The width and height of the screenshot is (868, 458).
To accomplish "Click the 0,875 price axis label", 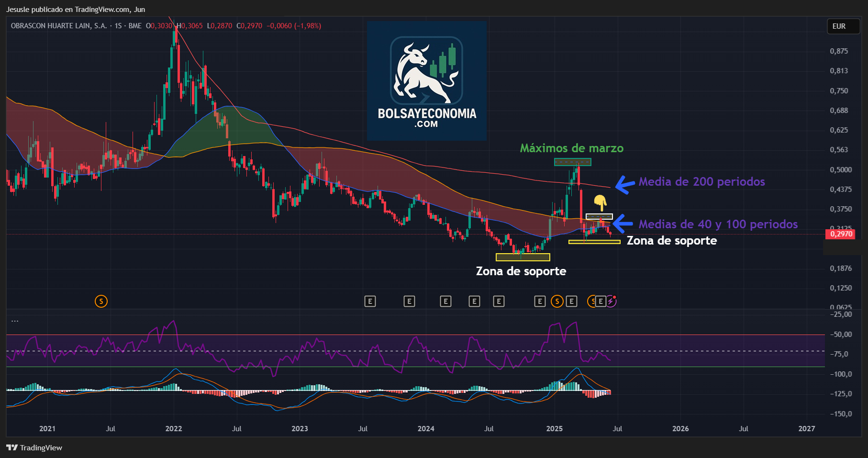I will [x=839, y=51].
